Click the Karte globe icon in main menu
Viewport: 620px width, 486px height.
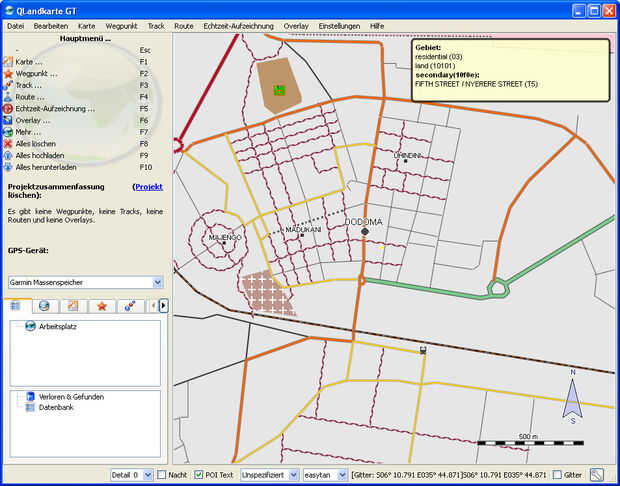click(x=8, y=62)
